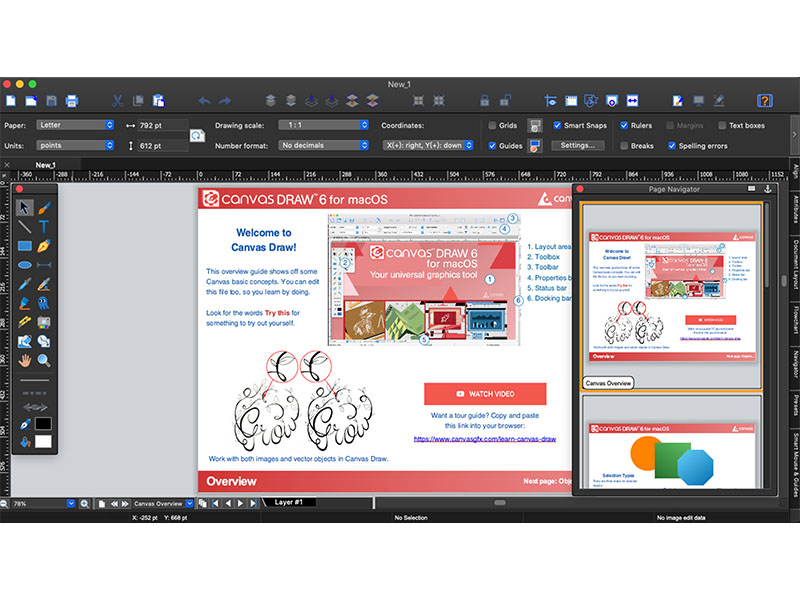Select the Marker highlighter tool
The image size is (800, 600).
point(24,303)
